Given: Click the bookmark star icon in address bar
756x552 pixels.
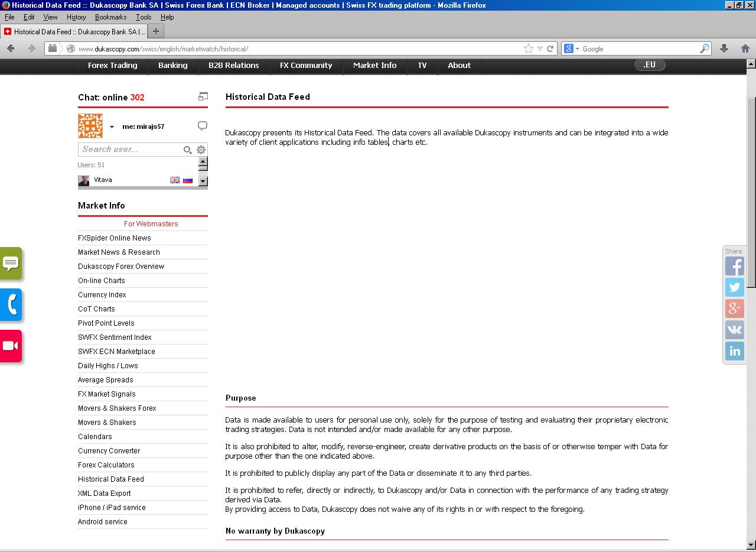Looking at the screenshot, I should point(529,48).
